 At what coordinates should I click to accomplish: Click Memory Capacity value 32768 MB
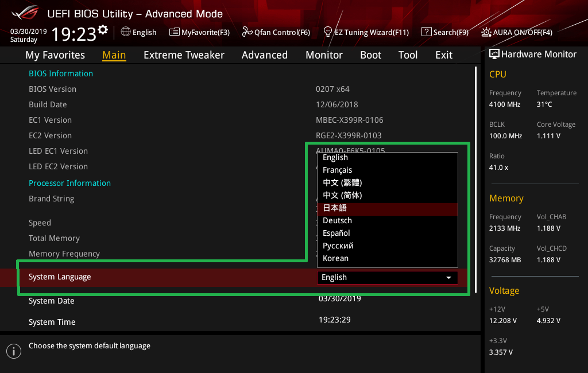(x=505, y=260)
